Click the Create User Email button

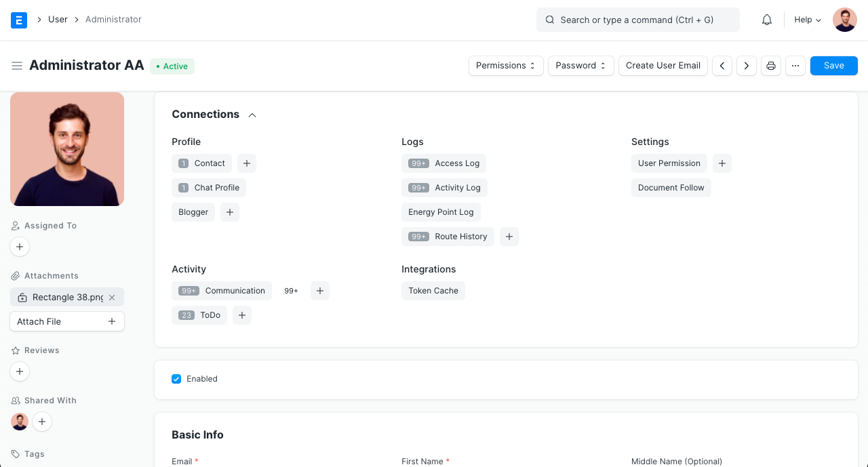[663, 65]
